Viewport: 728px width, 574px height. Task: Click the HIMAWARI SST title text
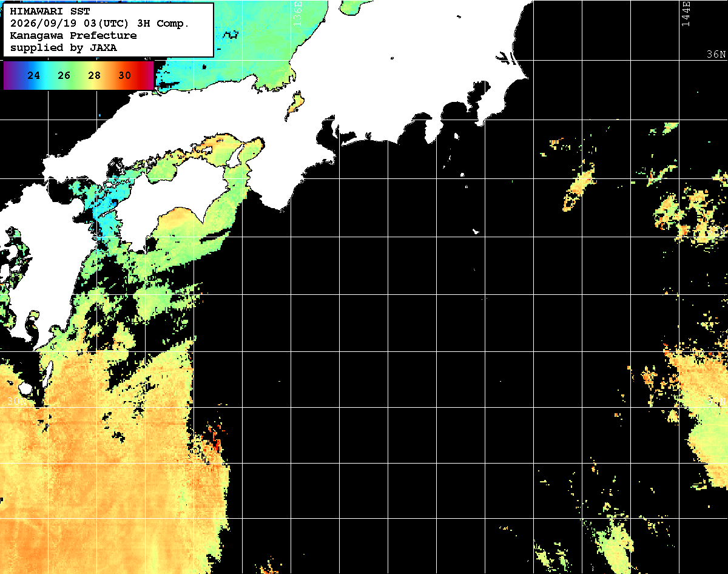(x=50, y=12)
